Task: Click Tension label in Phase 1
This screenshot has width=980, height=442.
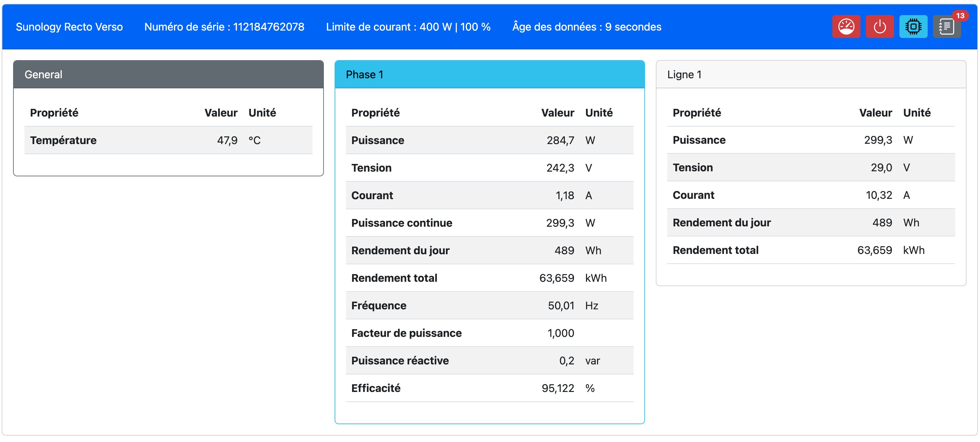Action: tap(371, 168)
